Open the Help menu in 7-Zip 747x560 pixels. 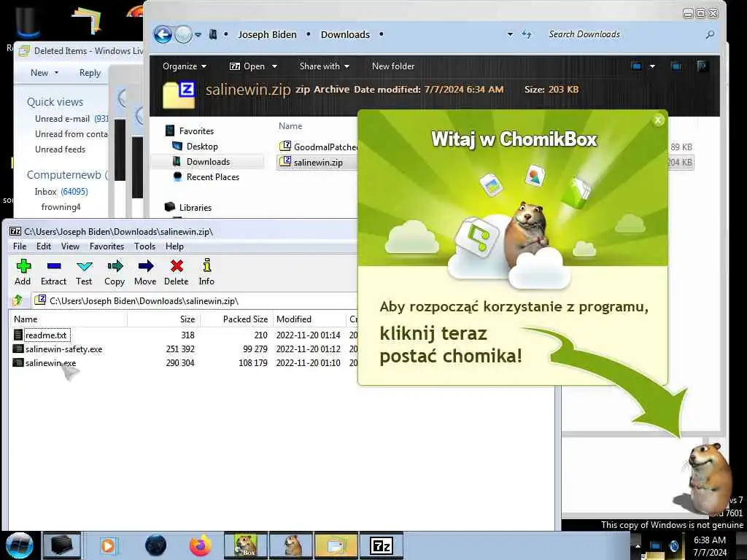click(174, 246)
